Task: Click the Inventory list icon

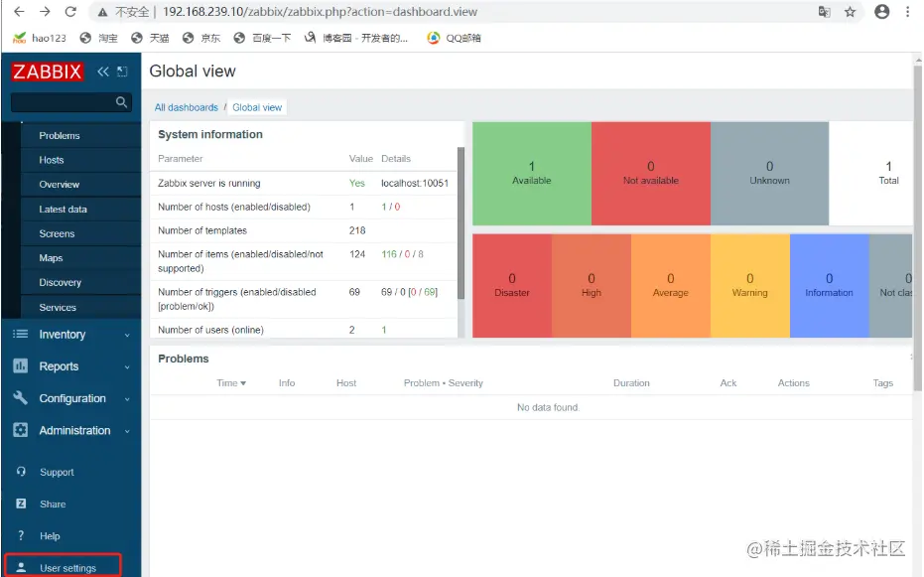Action: pyautogui.click(x=21, y=334)
